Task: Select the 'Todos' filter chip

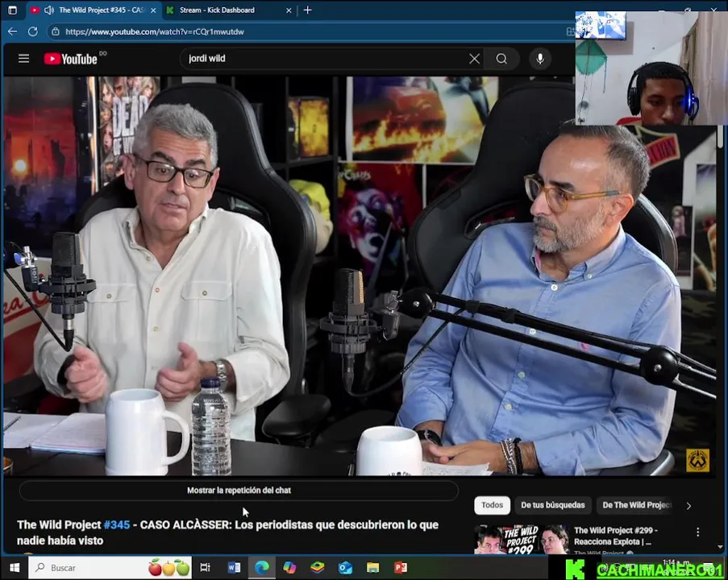Action: point(492,505)
